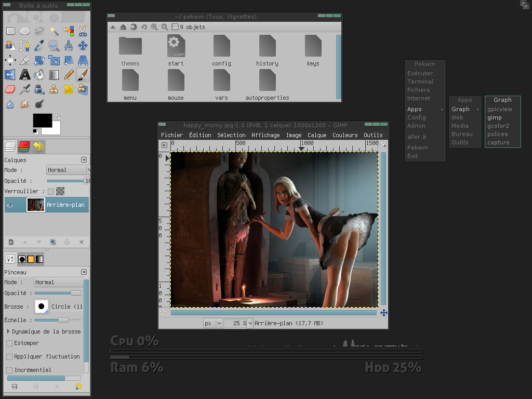Toggle visibility of Arrière-plan layer
This screenshot has width=532, height=399.
[10, 205]
